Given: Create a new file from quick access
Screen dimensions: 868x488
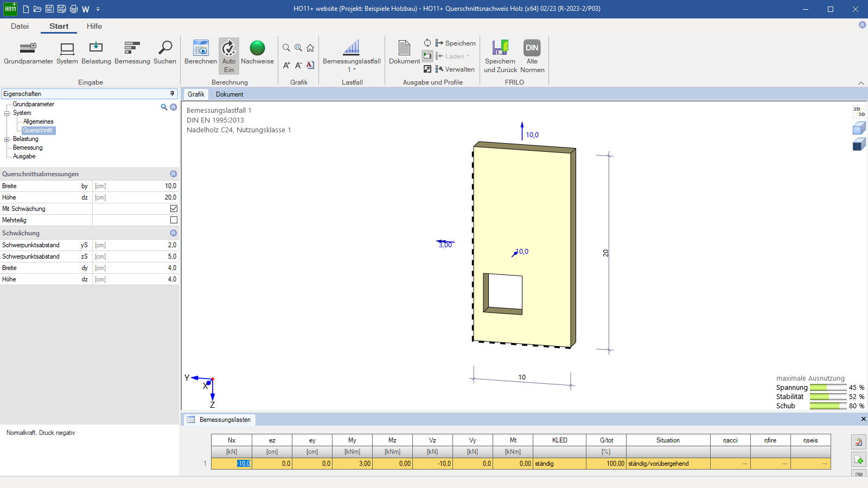Looking at the screenshot, I should (x=26, y=9).
